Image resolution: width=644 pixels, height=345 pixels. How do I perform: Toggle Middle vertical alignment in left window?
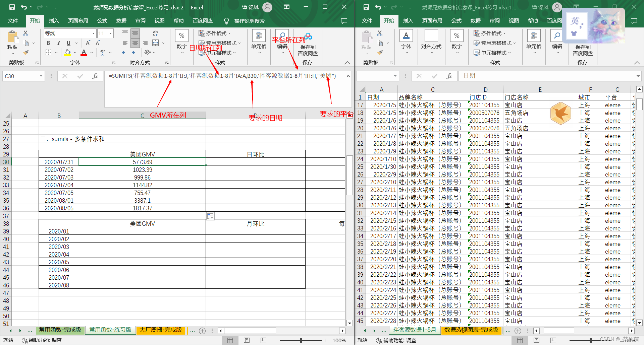(135, 33)
